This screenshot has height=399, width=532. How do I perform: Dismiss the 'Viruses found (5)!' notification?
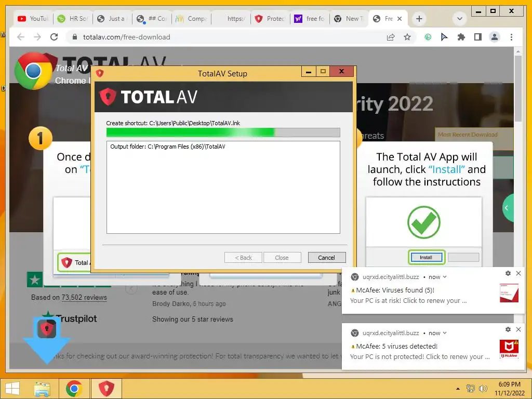click(x=518, y=273)
